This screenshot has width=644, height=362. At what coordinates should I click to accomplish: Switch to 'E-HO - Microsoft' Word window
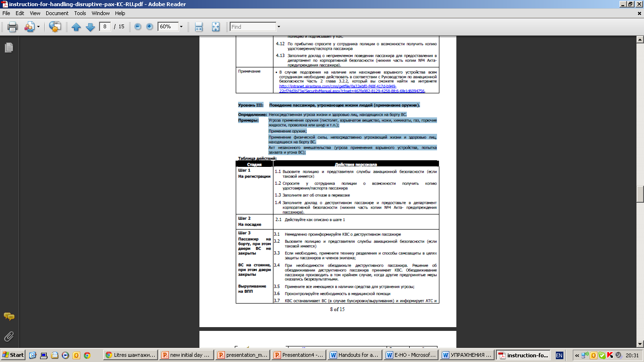(412, 355)
